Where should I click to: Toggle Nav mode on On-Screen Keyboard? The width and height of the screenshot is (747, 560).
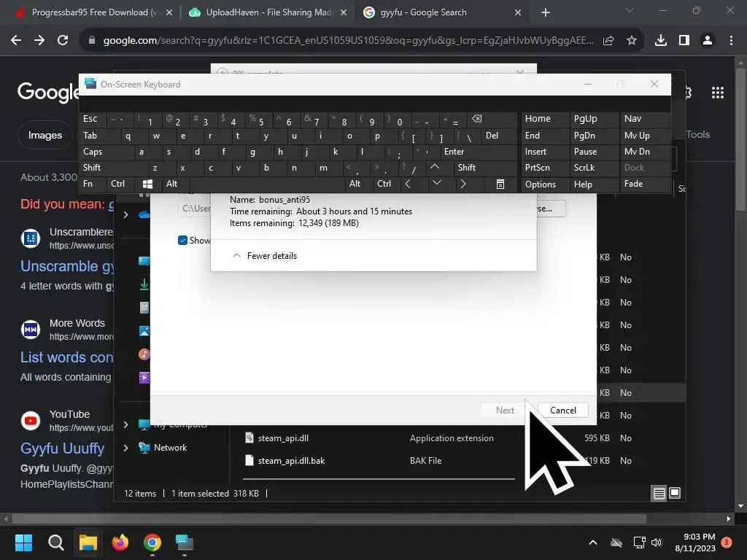(645, 119)
